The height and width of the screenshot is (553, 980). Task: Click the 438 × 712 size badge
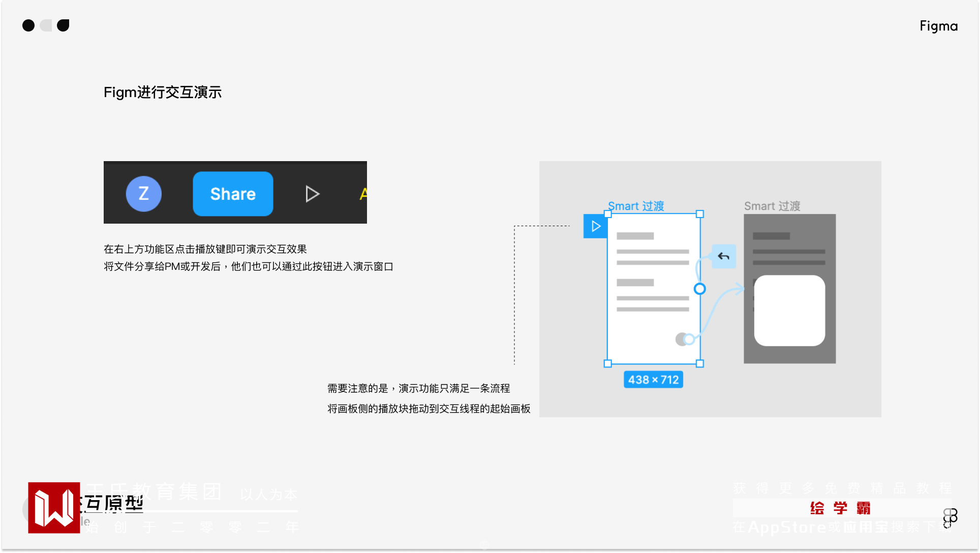[653, 380]
